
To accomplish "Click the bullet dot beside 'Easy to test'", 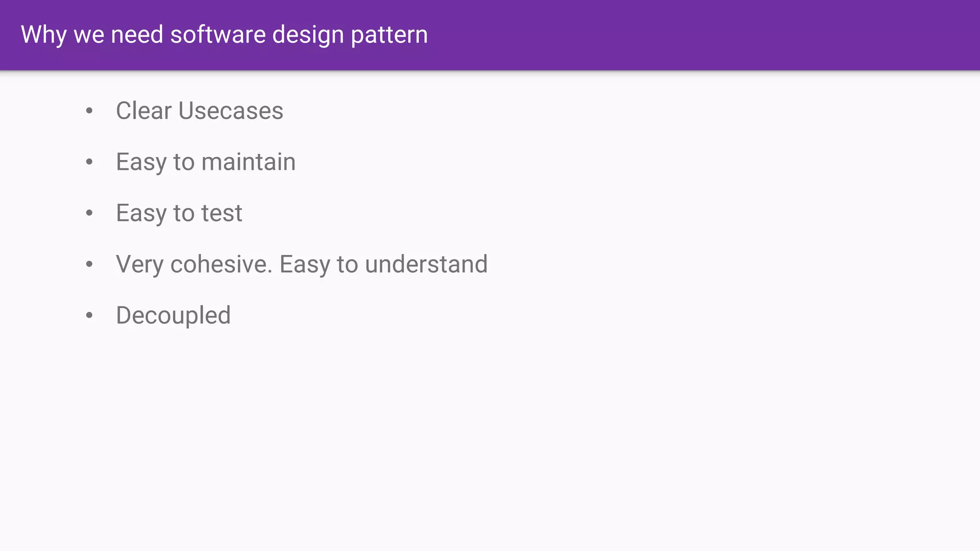I will [x=89, y=213].
